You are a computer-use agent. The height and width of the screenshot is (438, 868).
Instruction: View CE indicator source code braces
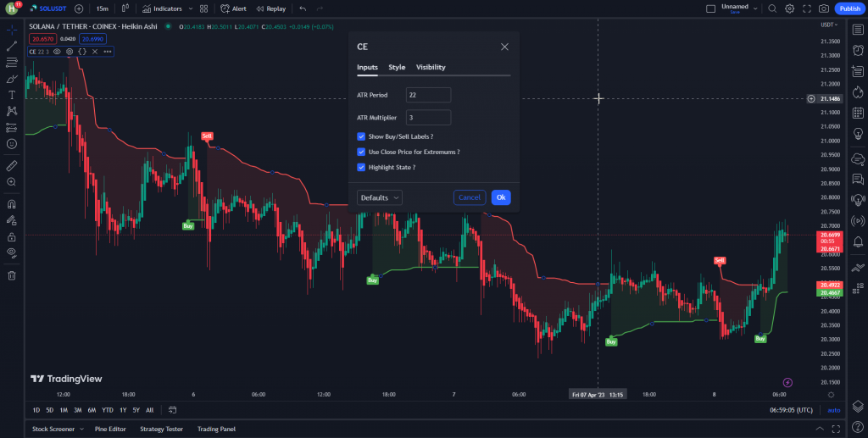coord(82,52)
